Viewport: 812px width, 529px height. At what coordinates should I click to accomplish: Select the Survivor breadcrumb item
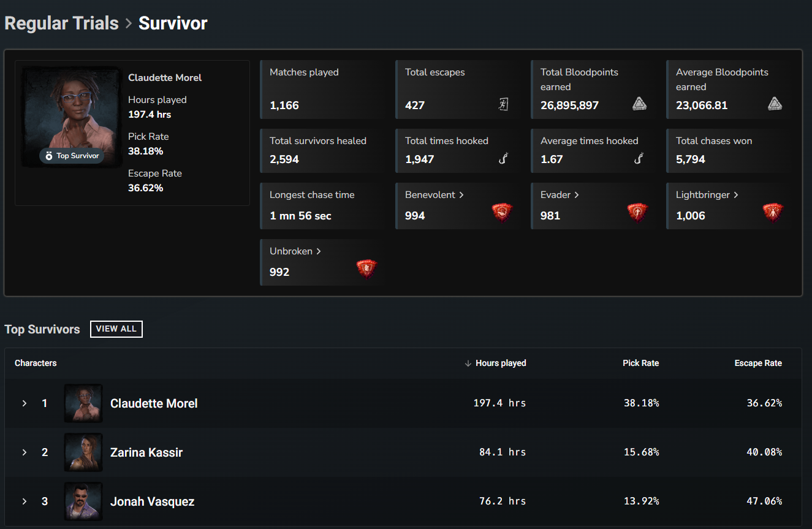click(x=173, y=23)
